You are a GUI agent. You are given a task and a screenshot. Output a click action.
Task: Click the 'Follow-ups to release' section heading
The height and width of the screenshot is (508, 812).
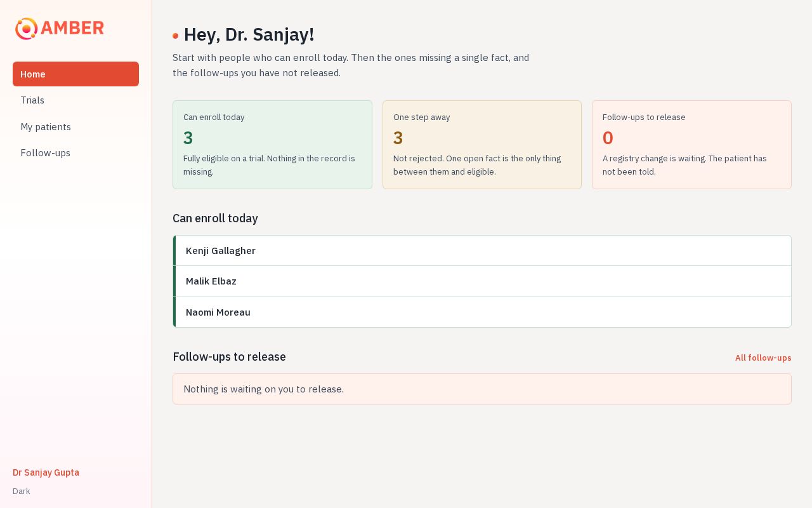pos(229,357)
